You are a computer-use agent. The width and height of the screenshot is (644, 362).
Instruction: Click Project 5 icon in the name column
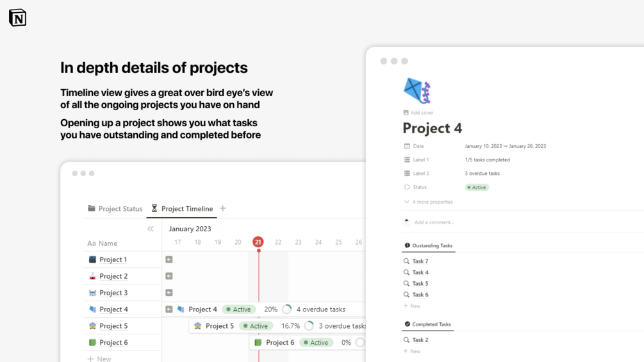click(92, 325)
